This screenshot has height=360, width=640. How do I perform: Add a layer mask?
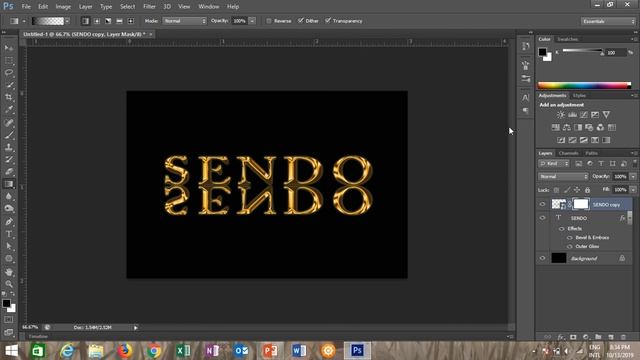573,337
